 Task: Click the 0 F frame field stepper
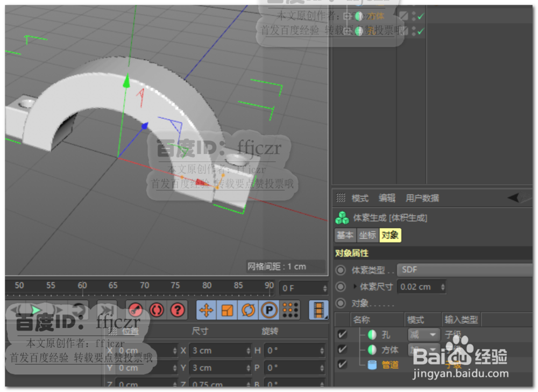324,288
